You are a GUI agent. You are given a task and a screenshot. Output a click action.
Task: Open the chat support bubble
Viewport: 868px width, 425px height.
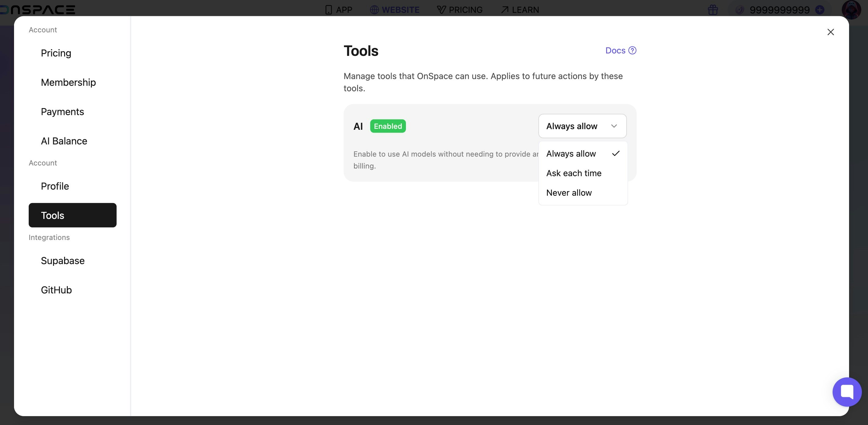coord(848,392)
